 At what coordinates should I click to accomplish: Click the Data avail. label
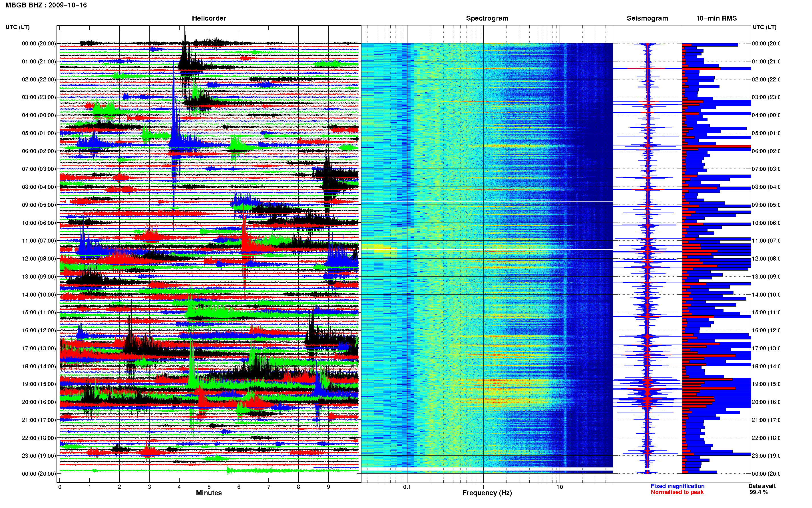762,486
